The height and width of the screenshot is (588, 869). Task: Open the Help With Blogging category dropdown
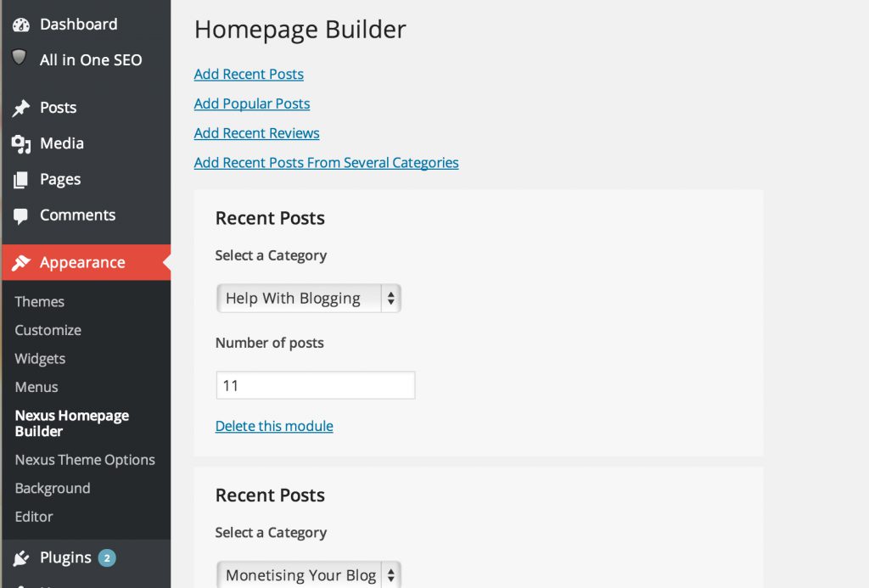coord(308,299)
